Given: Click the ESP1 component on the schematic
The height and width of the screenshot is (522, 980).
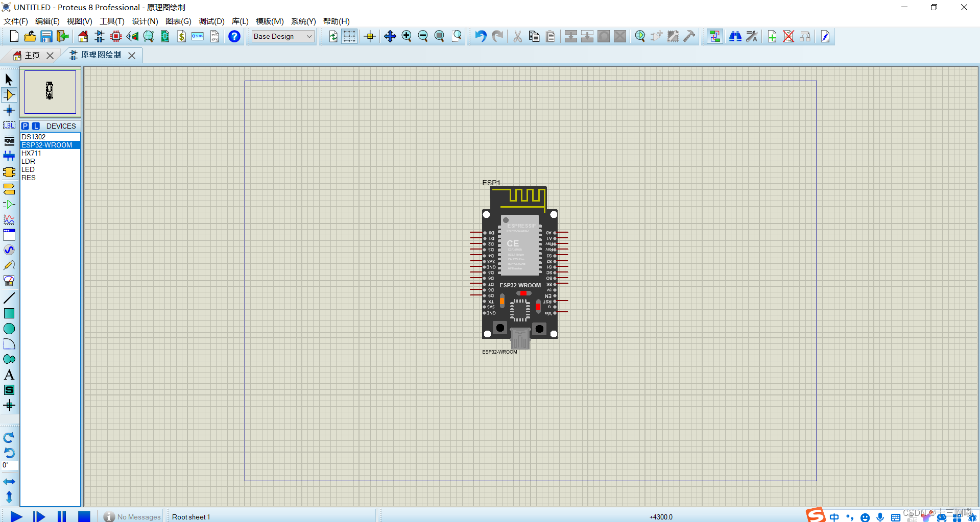Looking at the screenshot, I should 520,268.
